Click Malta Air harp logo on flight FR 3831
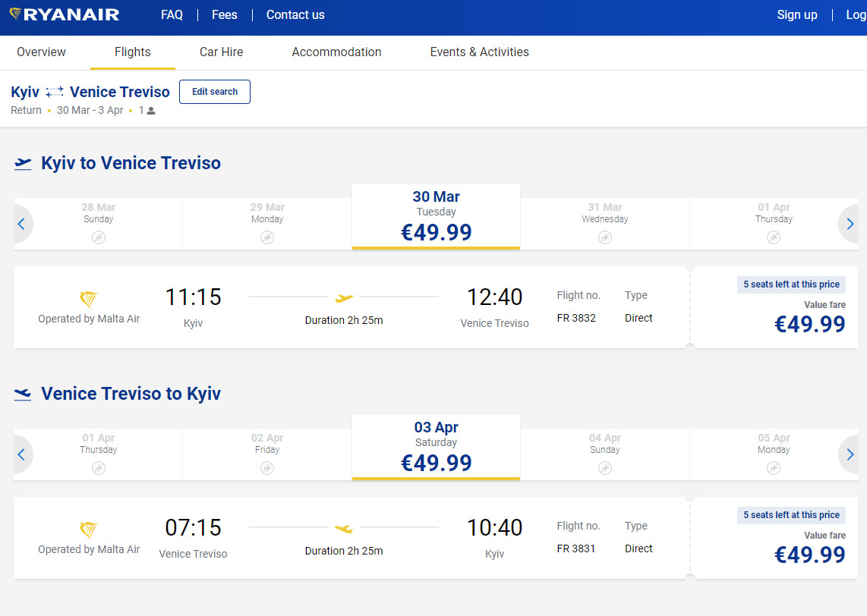 tap(89, 530)
